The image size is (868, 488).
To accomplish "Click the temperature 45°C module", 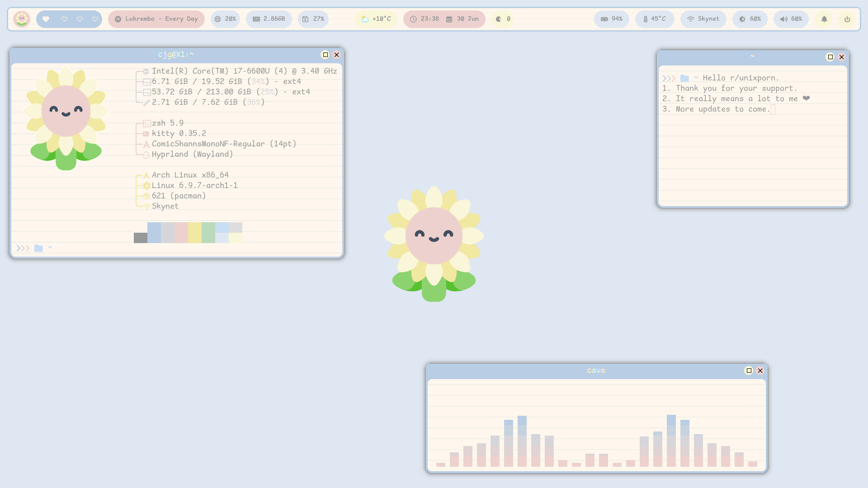I will [x=654, y=19].
